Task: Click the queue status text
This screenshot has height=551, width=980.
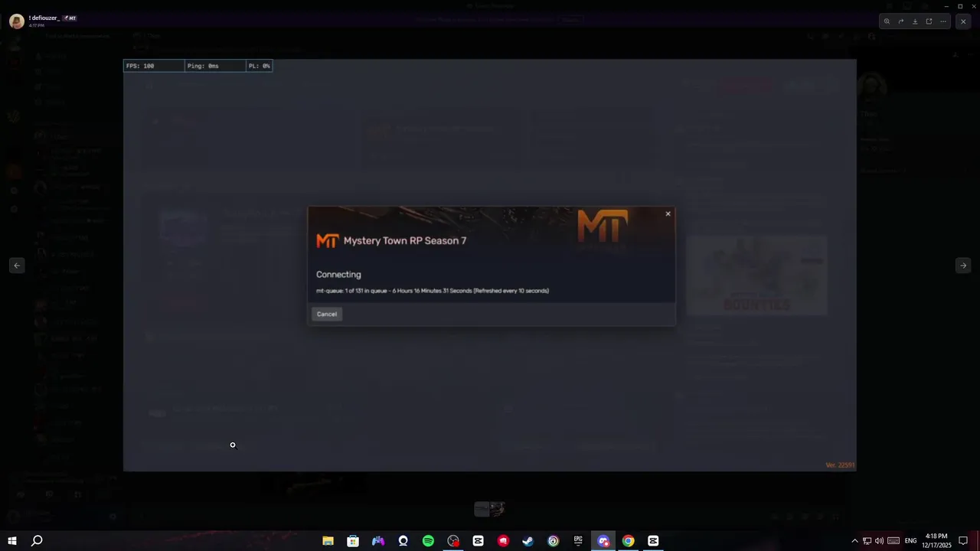Action: tap(433, 291)
